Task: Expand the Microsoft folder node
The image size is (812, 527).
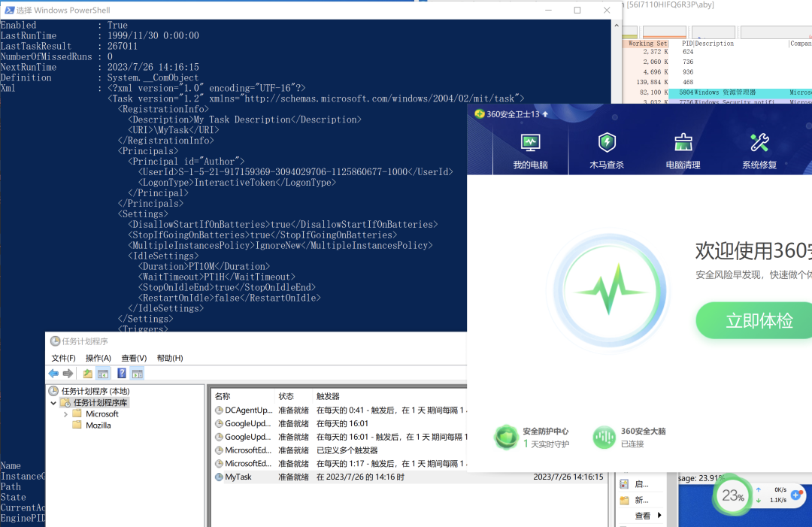Action: pyautogui.click(x=65, y=414)
